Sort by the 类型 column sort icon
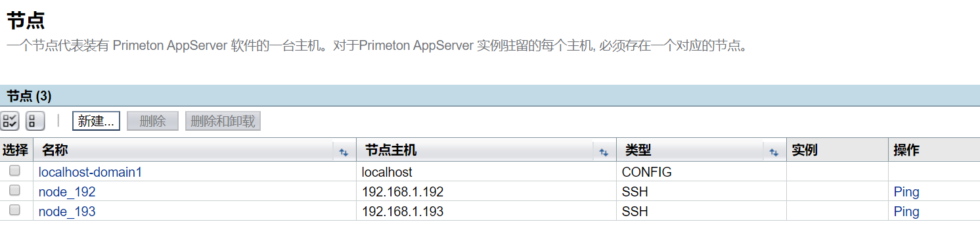 tap(774, 152)
